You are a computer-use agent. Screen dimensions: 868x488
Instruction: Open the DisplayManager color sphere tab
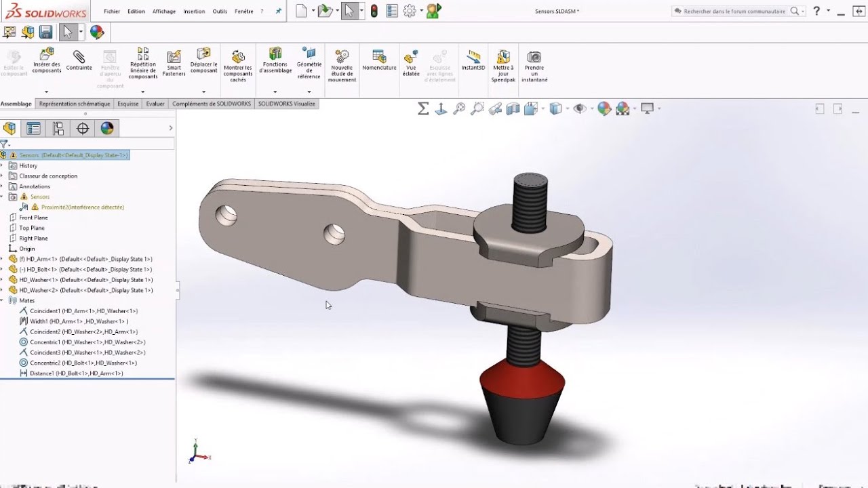pos(106,128)
